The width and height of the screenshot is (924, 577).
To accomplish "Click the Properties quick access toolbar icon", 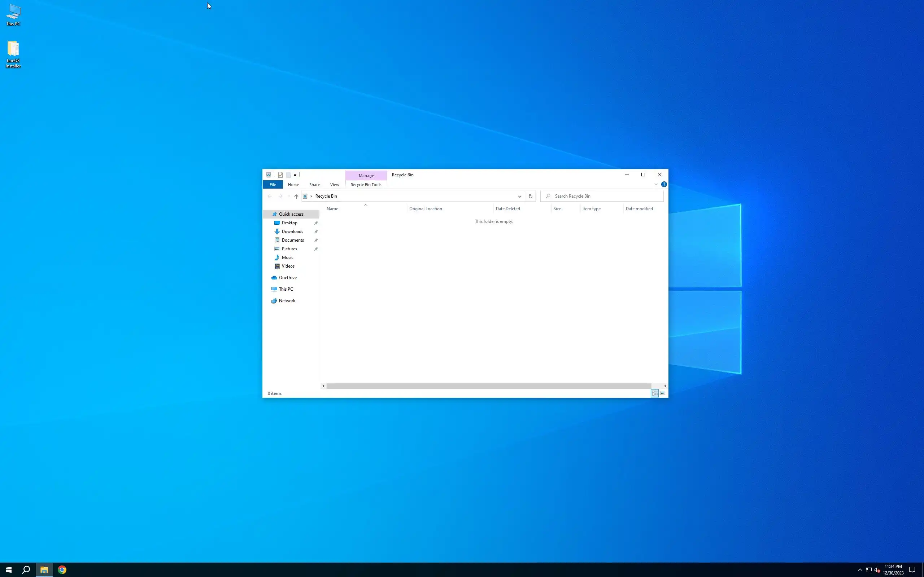I will [280, 175].
